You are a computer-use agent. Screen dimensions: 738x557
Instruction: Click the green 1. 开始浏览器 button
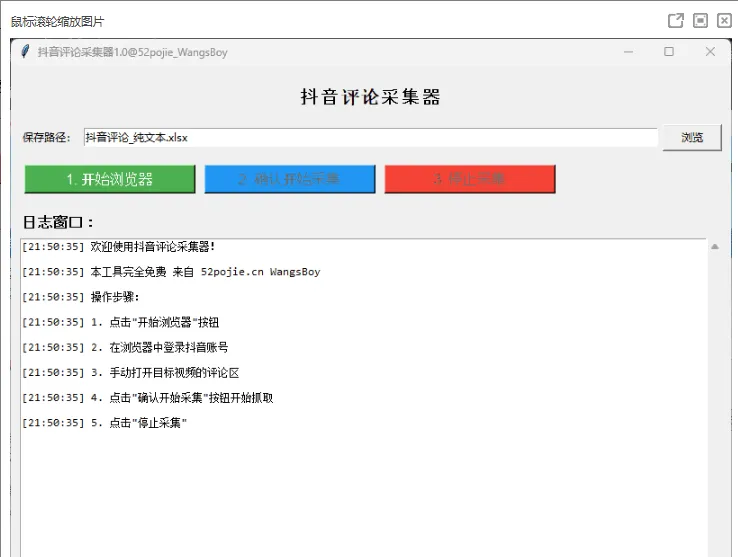pyautogui.click(x=110, y=179)
